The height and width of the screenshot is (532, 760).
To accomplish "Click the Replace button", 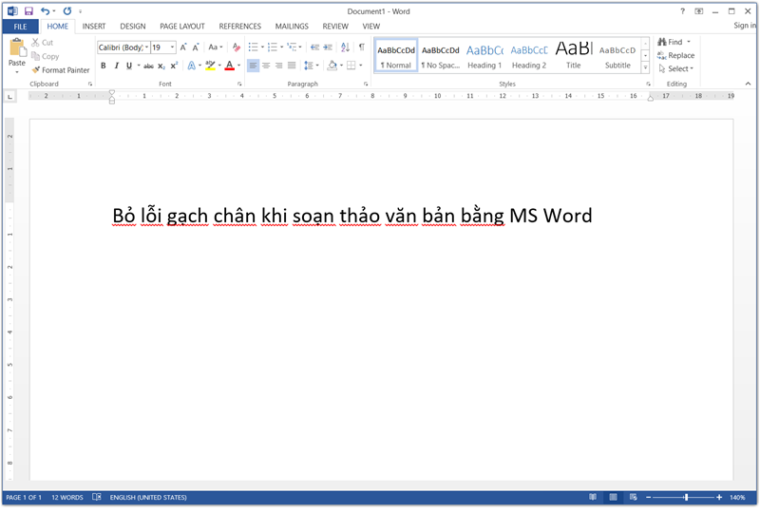I will (674, 55).
